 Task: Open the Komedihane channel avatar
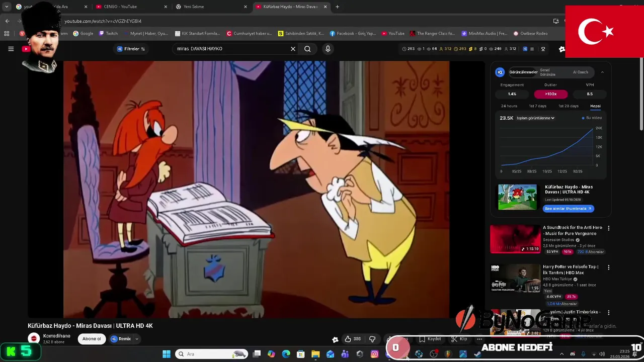click(34, 339)
